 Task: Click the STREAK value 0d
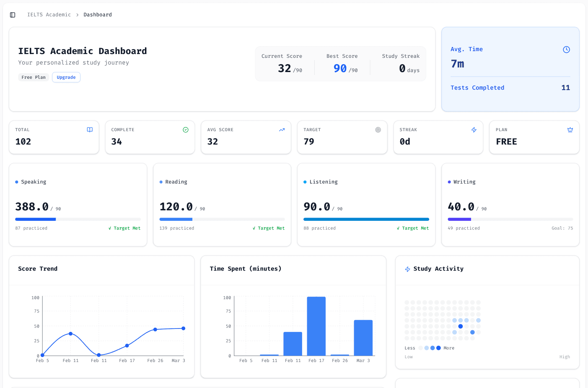tap(405, 142)
